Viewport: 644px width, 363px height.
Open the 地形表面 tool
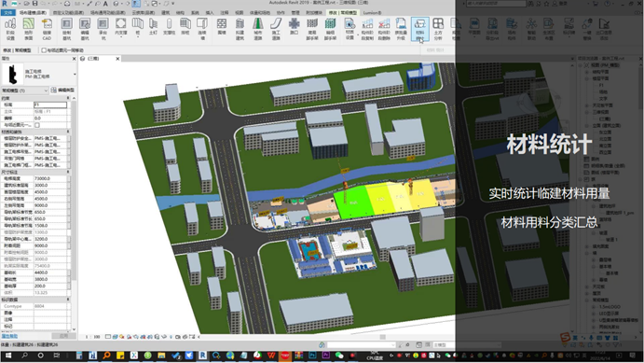point(28,29)
